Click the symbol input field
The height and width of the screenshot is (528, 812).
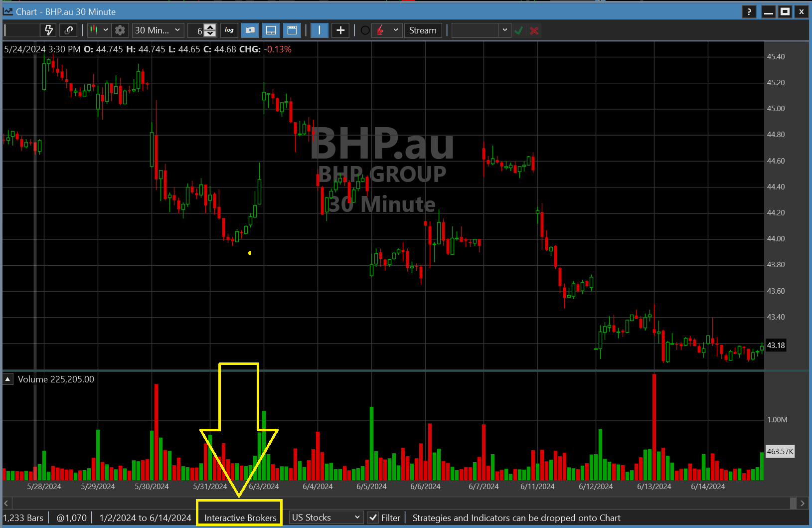click(22, 30)
